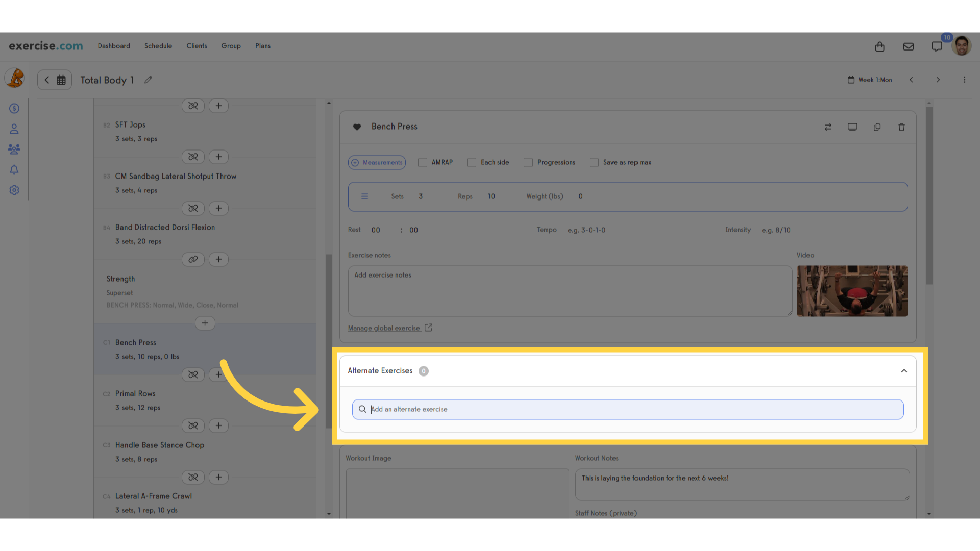Image resolution: width=980 pixels, height=551 pixels.
Task: Open the mail envelope icon
Action: pos(908,46)
